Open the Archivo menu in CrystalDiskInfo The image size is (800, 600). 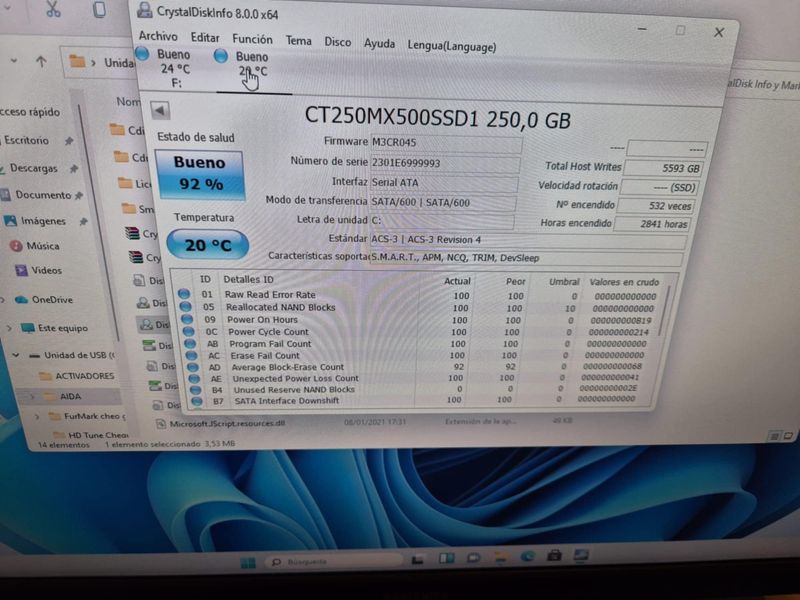pos(158,36)
